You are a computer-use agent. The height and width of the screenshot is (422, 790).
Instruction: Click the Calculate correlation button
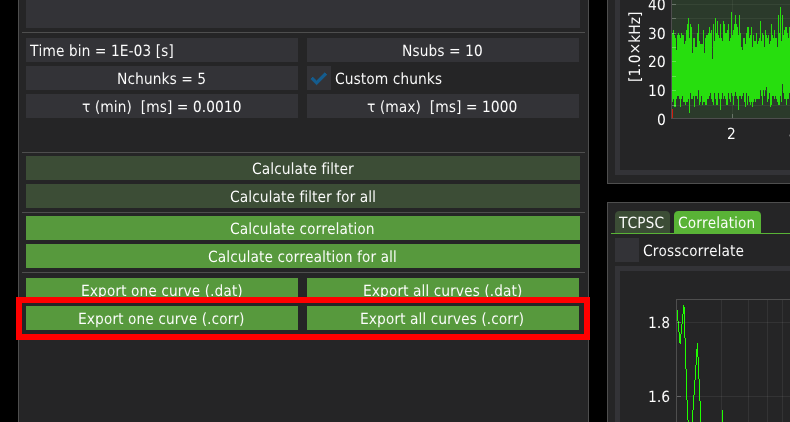(302, 228)
